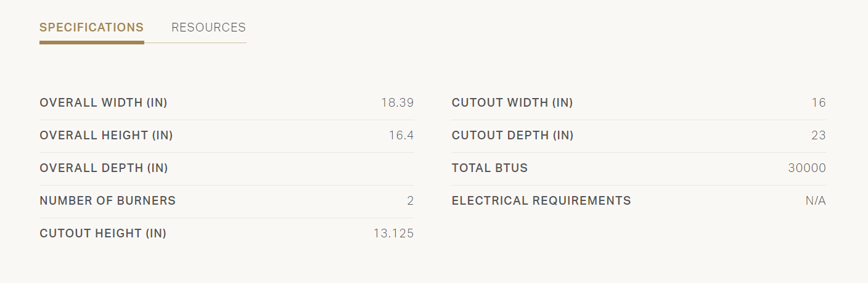The image size is (868, 283).
Task: Click the Overall Height (IN) label
Action: point(106,136)
